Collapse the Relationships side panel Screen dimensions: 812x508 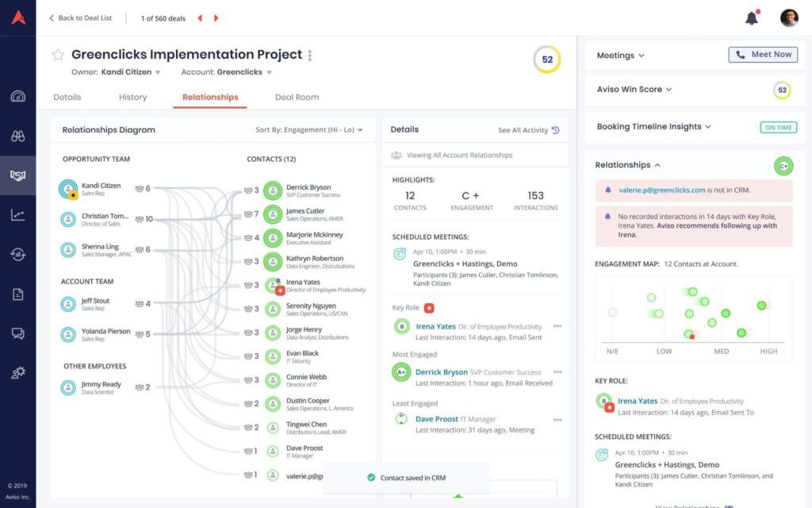[x=628, y=165]
